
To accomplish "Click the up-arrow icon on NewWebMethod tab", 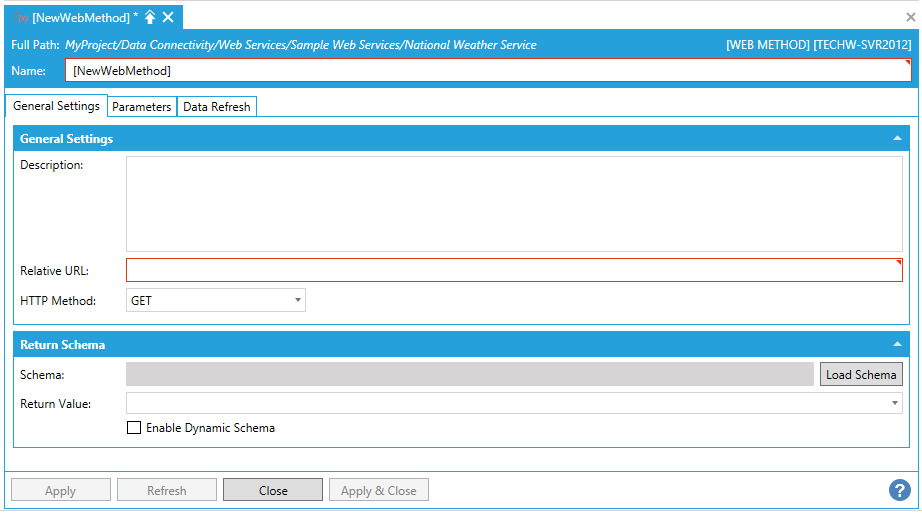I will coord(150,17).
